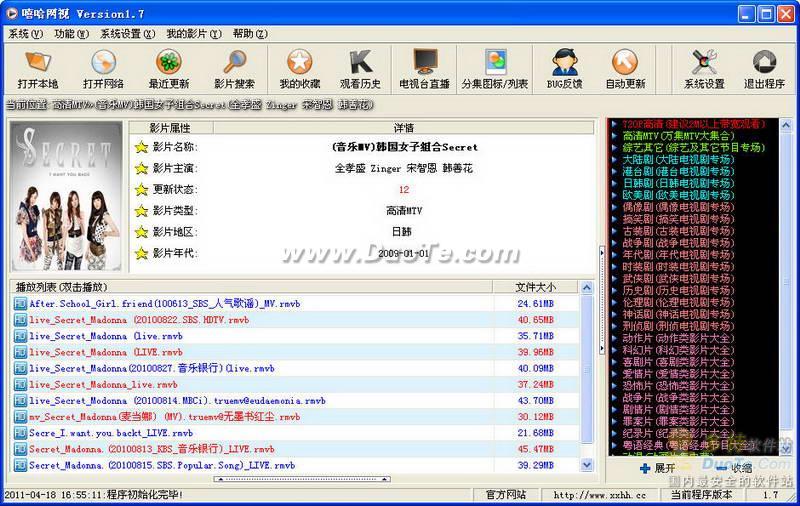Click the 收缩 collapse button
The image size is (800, 506).
click(x=734, y=468)
